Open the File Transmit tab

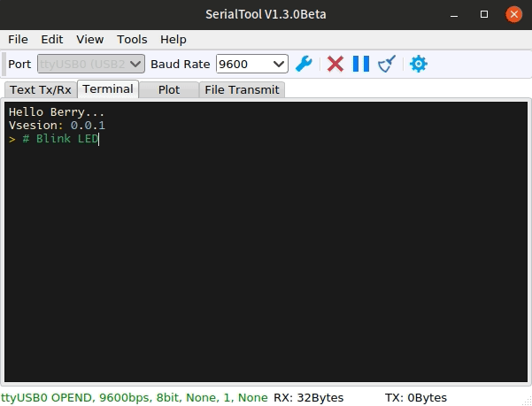(x=242, y=90)
